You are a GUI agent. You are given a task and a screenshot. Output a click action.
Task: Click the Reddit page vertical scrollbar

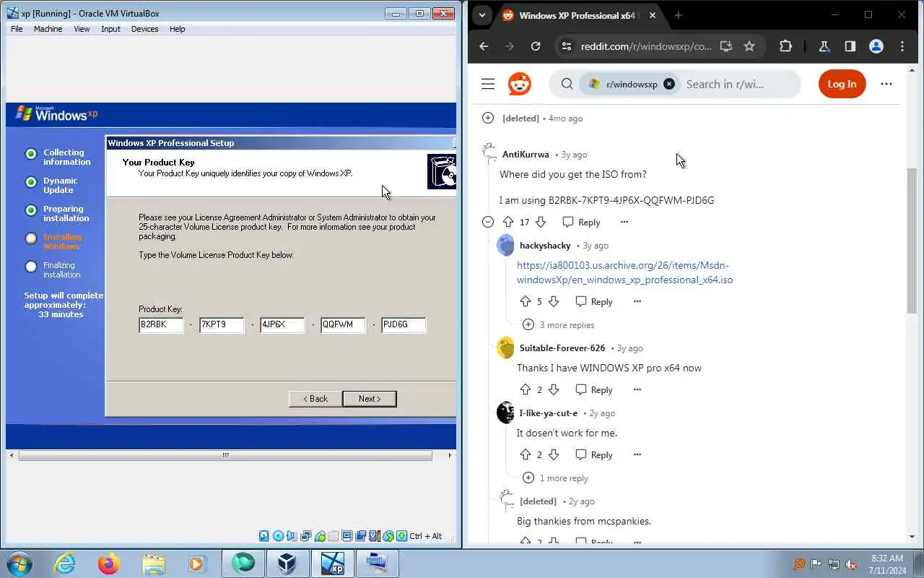tap(912, 241)
